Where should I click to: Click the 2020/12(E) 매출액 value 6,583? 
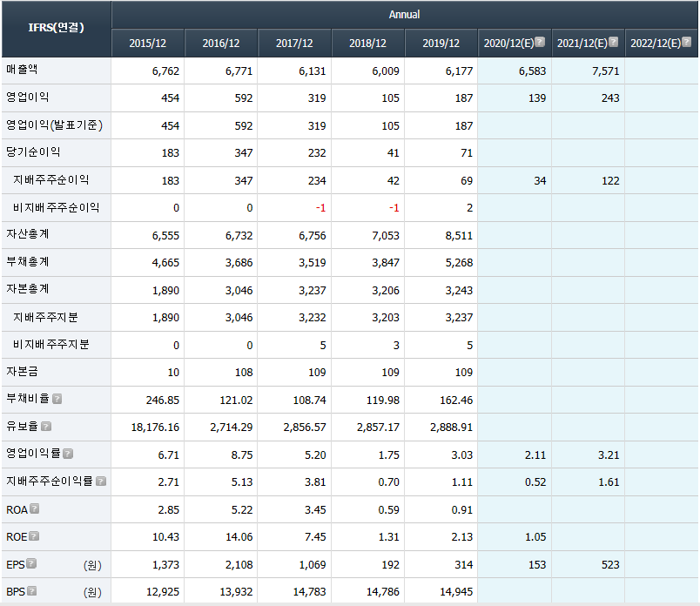532,71
